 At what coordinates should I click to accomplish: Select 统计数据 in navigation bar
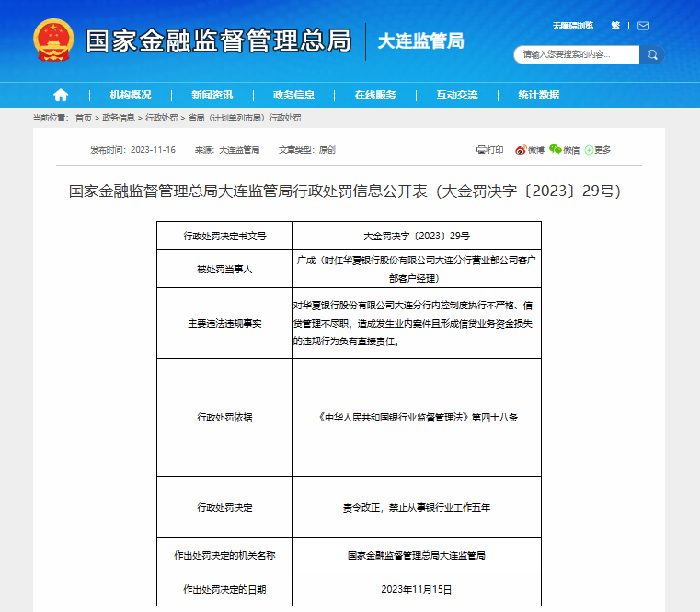pos(538,95)
